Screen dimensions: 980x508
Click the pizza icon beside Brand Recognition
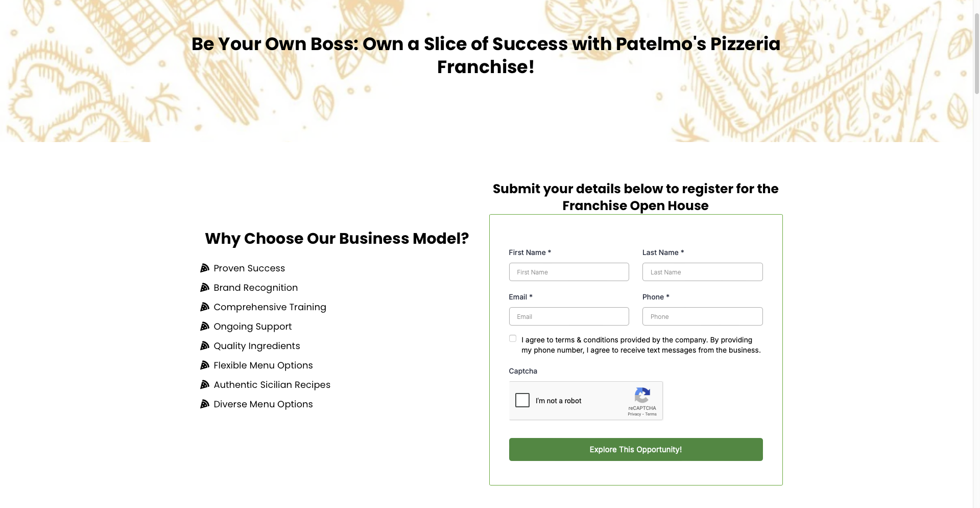(x=205, y=288)
